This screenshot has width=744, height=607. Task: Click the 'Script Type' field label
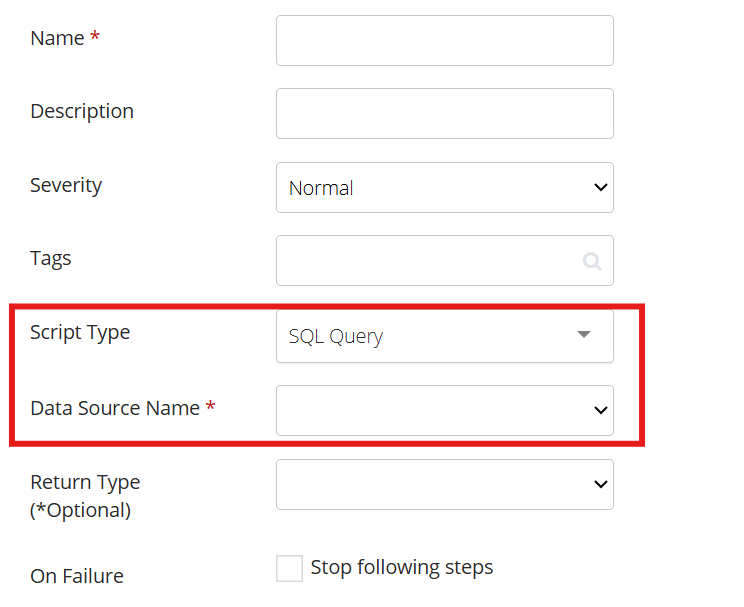tap(80, 333)
